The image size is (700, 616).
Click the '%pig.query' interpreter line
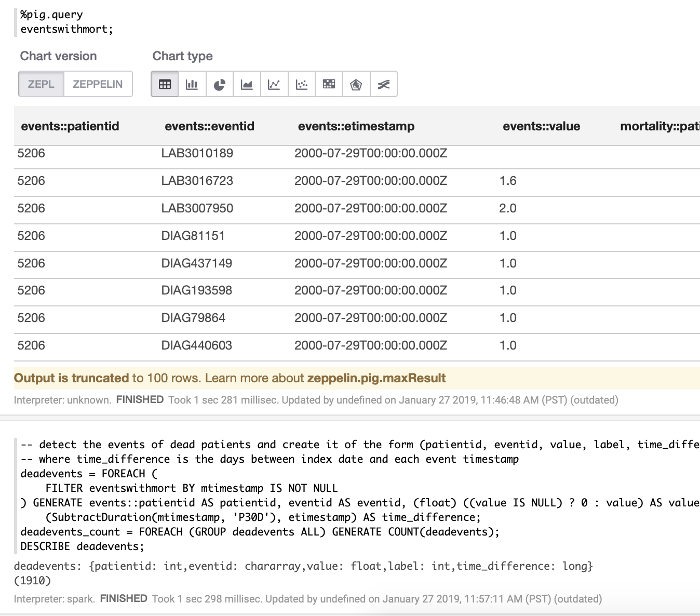(x=51, y=15)
